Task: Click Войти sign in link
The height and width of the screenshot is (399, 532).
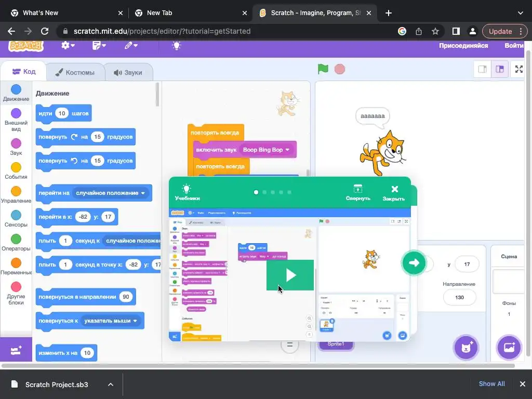Action: tap(514, 46)
